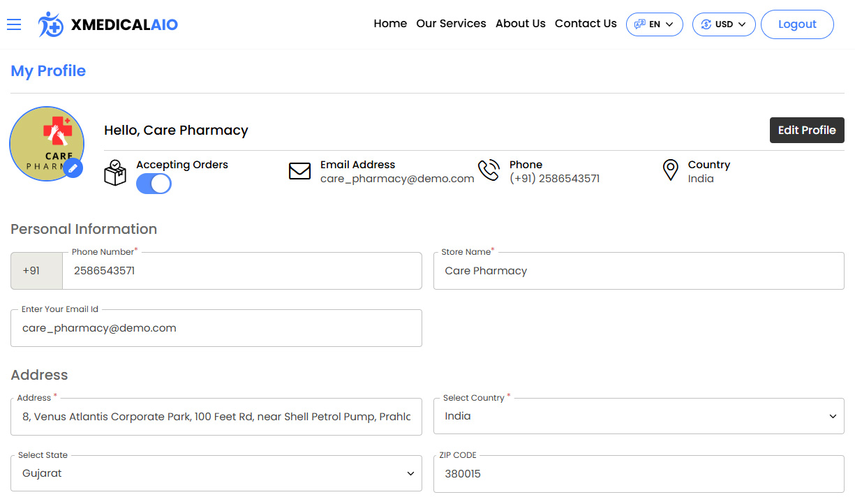Click the pencil icon on profile picture

(x=73, y=168)
